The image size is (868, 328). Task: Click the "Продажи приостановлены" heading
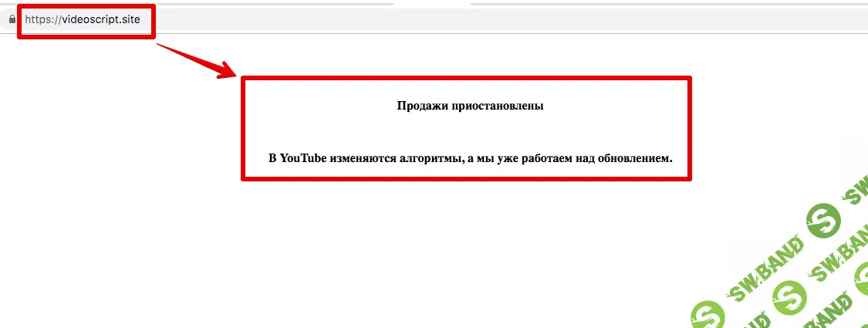coord(470,107)
